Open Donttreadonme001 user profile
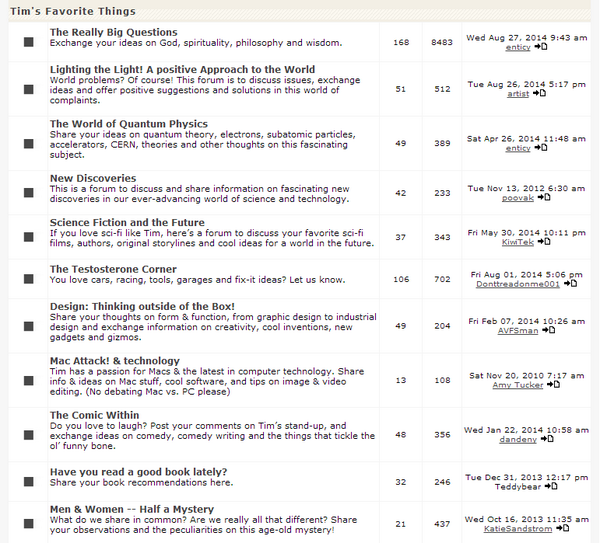The image size is (600, 543). click(x=518, y=284)
